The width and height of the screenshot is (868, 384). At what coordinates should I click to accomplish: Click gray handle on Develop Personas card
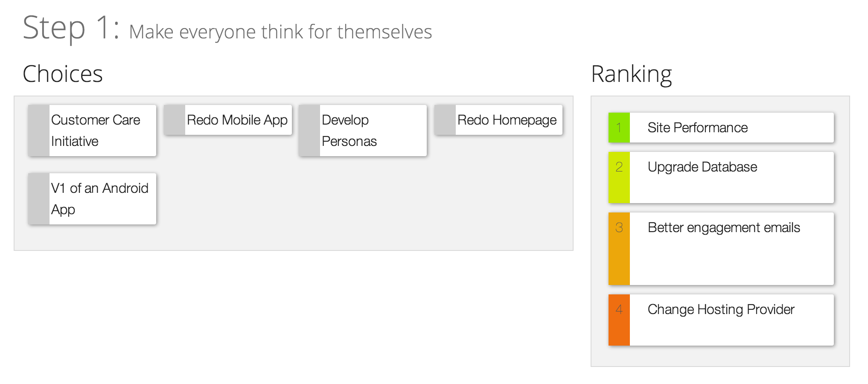pyautogui.click(x=309, y=131)
